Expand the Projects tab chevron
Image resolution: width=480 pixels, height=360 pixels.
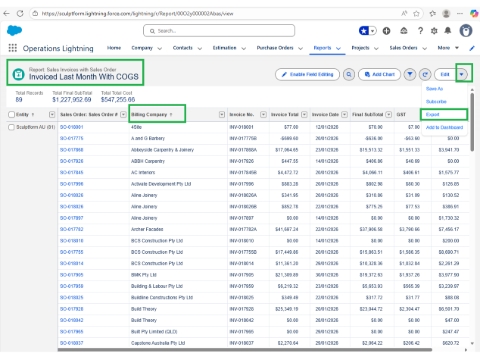[376, 48]
